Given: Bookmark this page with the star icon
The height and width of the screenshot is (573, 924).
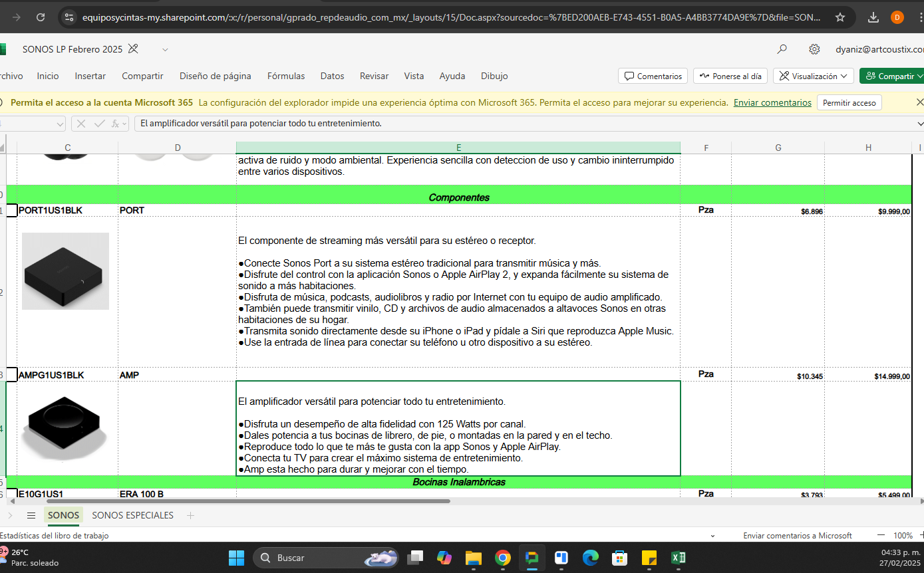Looking at the screenshot, I should (x=840, y=17).
